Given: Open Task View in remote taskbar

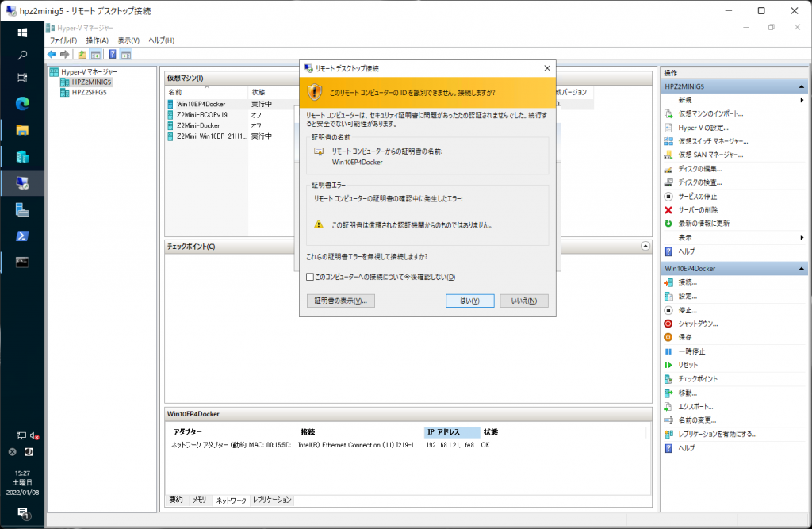Looking at the screenshot, I should coord(22,78).
